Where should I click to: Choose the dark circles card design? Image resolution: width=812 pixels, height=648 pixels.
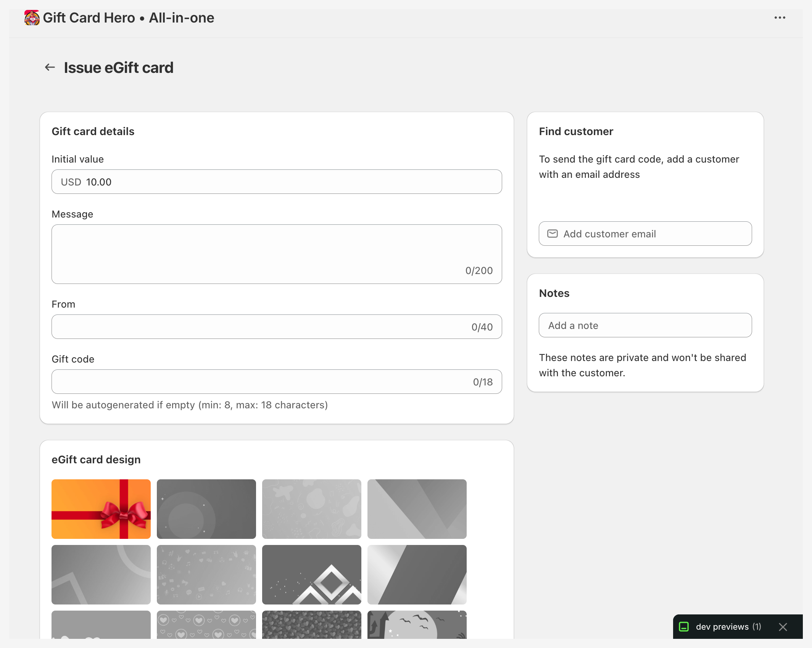[206, 509]
